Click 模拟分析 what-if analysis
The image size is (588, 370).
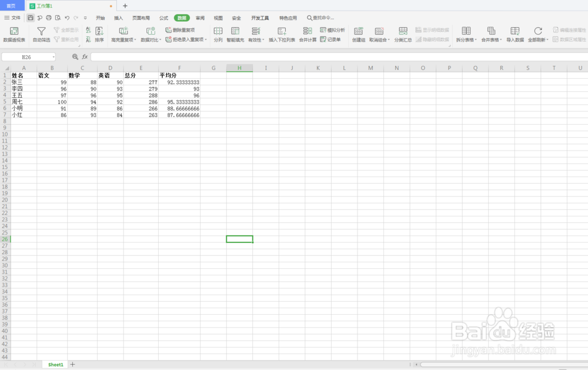click(332, 30)
